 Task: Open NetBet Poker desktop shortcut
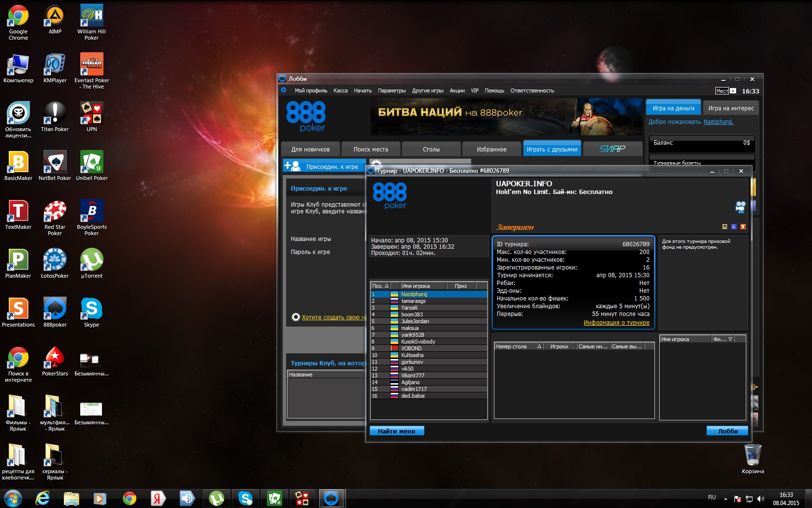55,165
